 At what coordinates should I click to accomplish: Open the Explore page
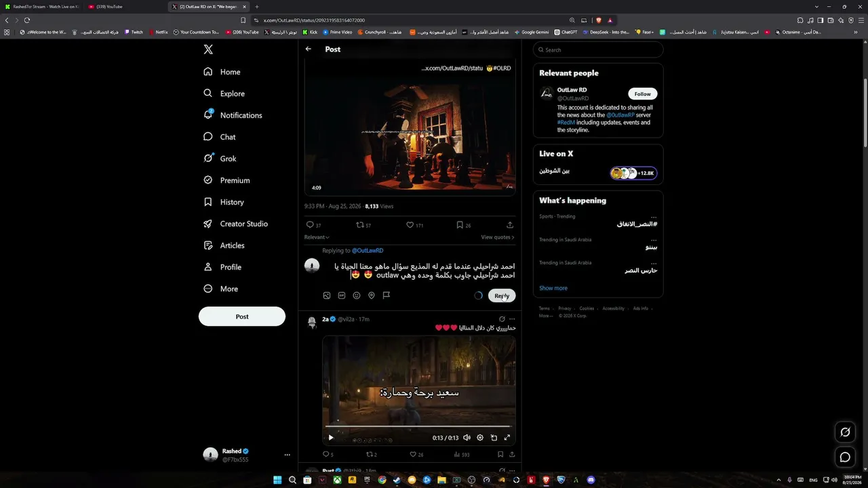(224, 94)
